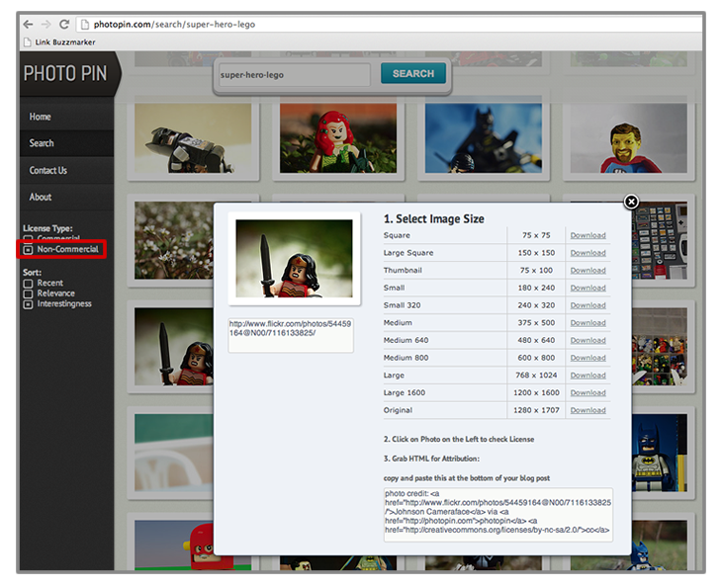Image resolution: width=722 pixels, height=588 pixels.
Task: Click 'Click on Photo on the Left' instruction
Action: (x=459, y=440)
